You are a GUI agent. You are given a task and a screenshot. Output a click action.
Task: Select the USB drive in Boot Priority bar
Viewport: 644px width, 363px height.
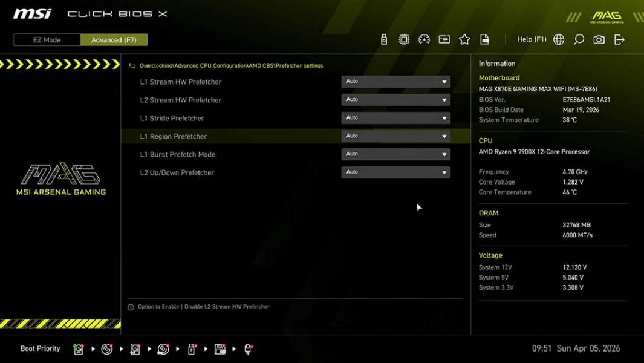191,349
